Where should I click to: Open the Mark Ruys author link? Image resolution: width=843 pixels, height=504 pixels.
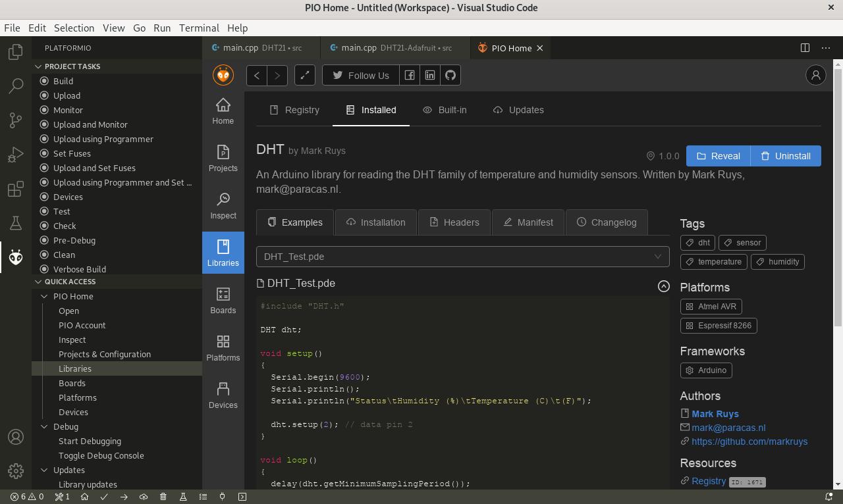pyautogui.click(x=715, y=414)
